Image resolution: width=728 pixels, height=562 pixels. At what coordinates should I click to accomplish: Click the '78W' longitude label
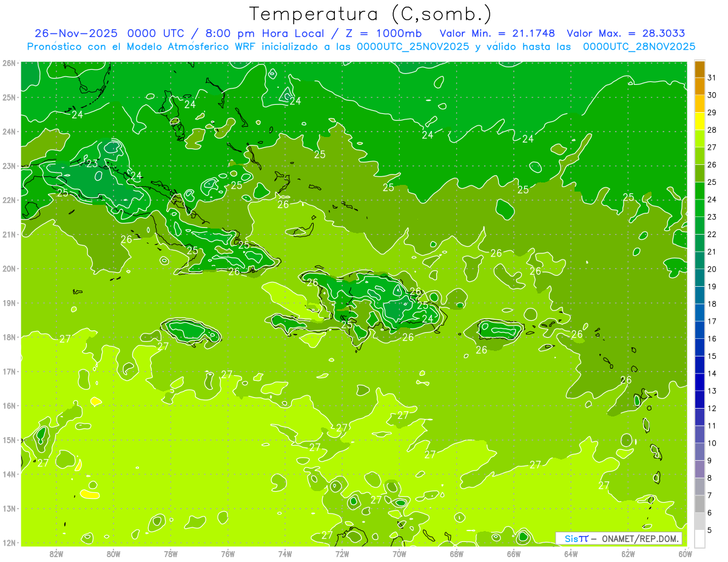pos(170,553)
